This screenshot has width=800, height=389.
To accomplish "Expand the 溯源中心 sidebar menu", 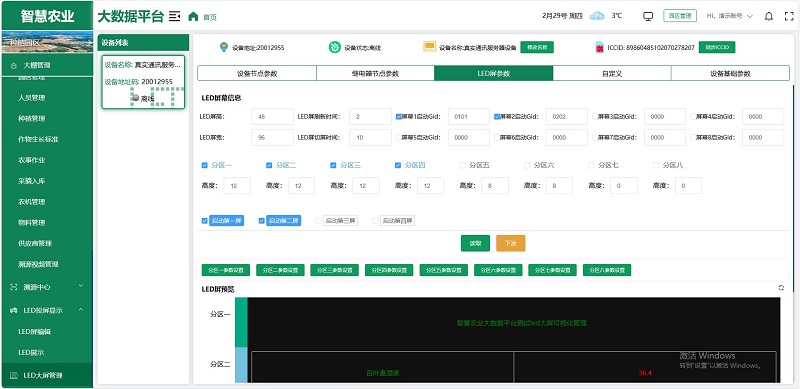I will tap(81, 286).
